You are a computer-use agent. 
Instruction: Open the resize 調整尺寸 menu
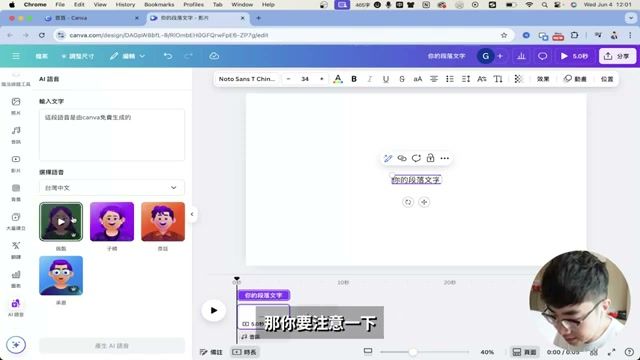coord(78,56)
